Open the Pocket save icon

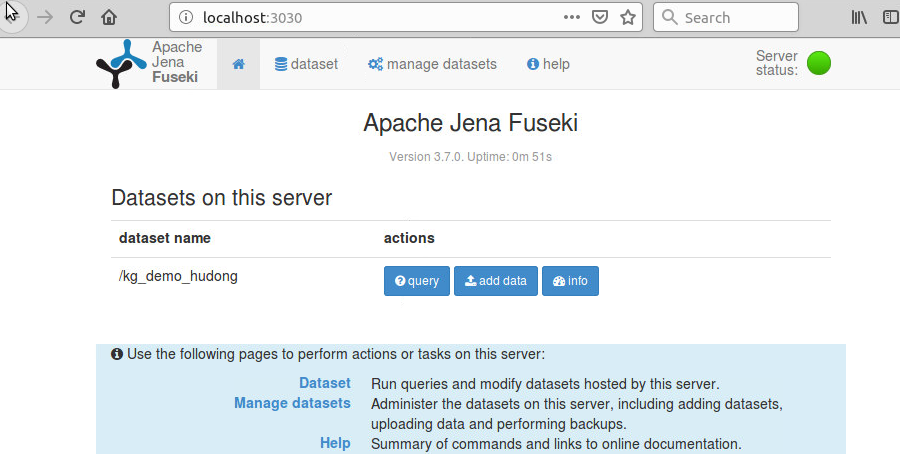600,17
